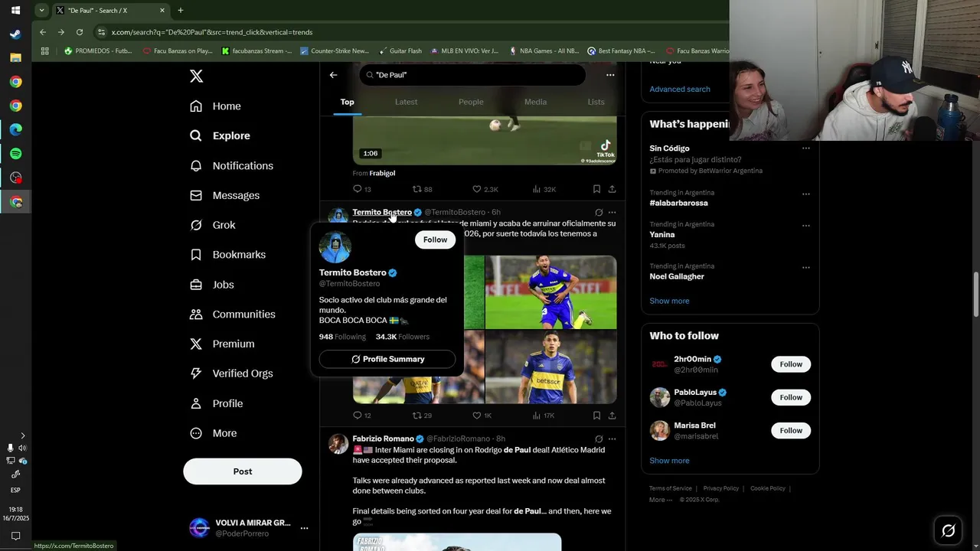Viewport: 980px width, 551px height.
Task: Follow 2hr00min account
Action: (x=791, y=364)
